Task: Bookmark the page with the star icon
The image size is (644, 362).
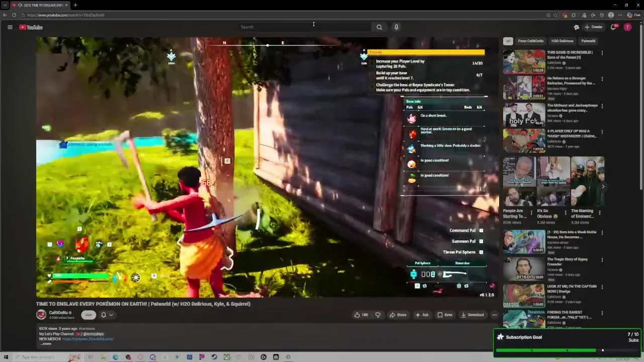Action: (555, 15)
